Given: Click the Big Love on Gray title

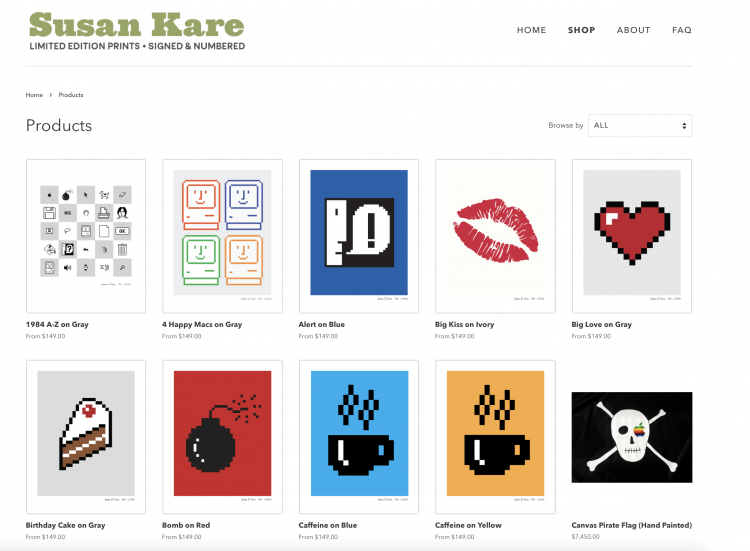Looking at the screenshot, I should tap(601, 324).
